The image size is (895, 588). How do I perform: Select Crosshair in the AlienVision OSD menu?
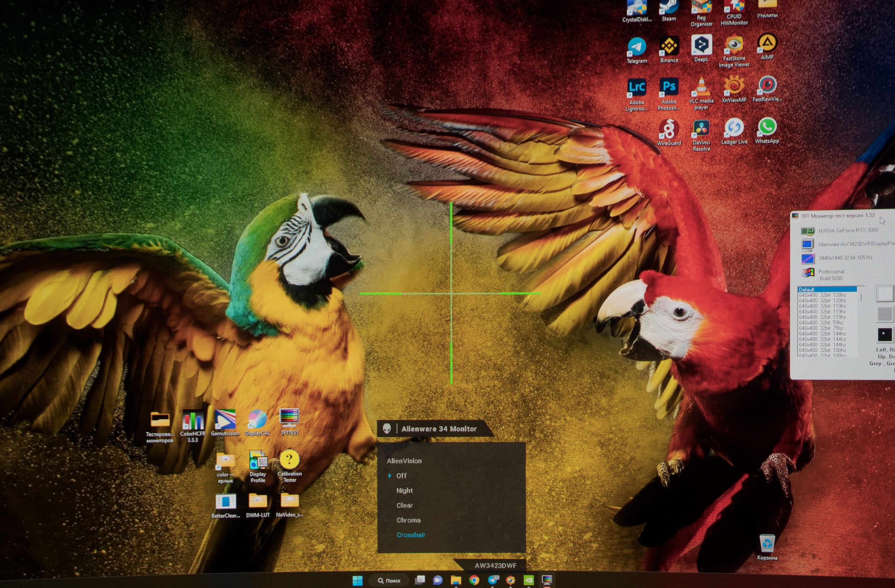[411, 535]
